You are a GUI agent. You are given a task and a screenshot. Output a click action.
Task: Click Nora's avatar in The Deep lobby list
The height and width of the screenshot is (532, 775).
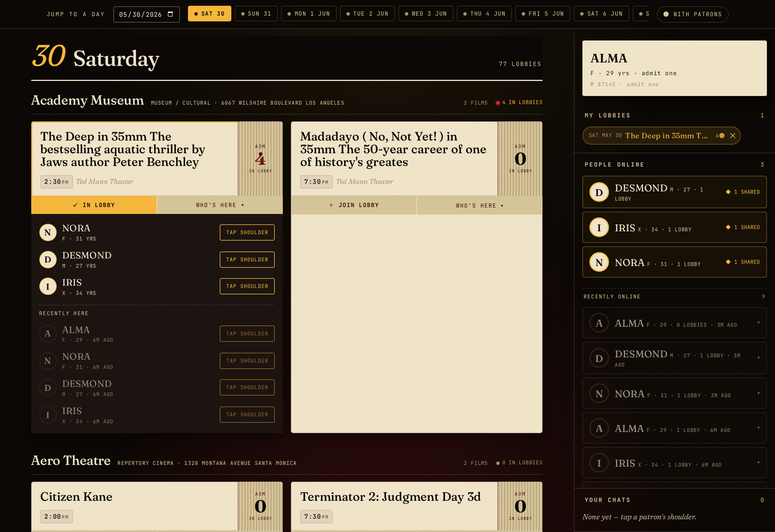pyautogui.click(x=48, y=232)
